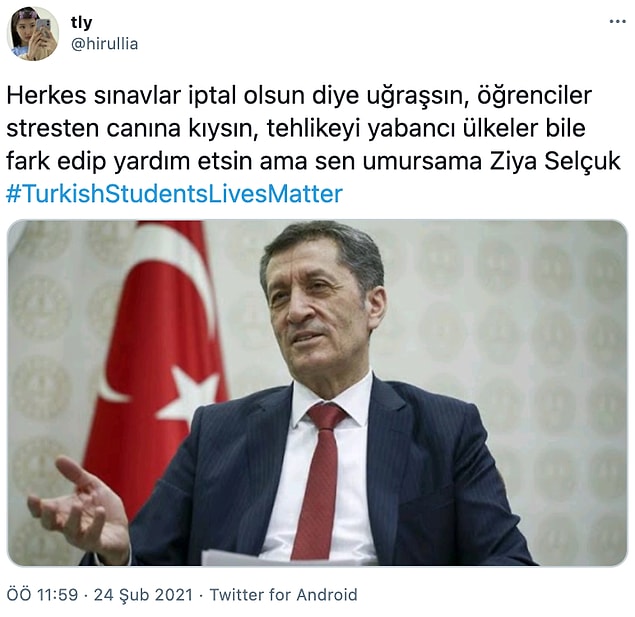The image size is (635, 617).
Task: Click the ÖÖ 11:59 timestamp
Action: coord(42,595)
